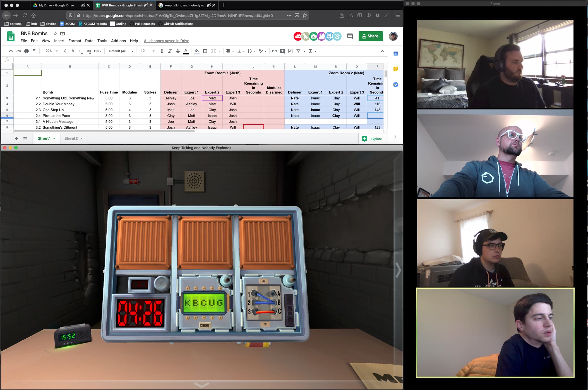Open Google Tasks side panel icon
The image size is (588, 390).
[395, 85]
